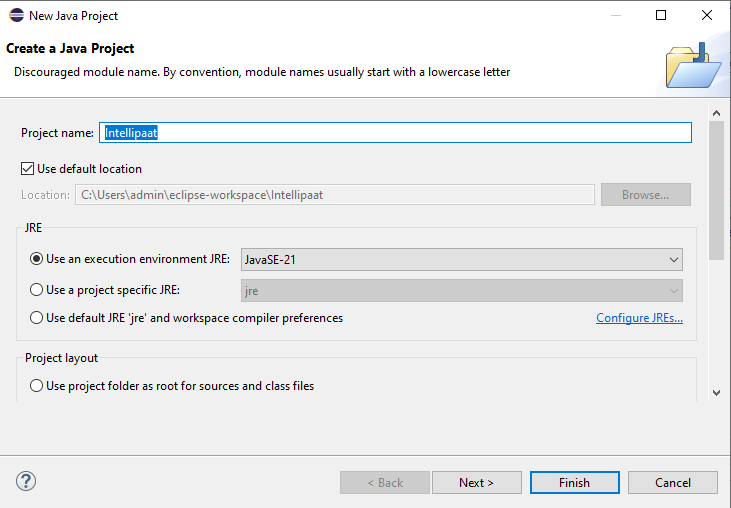Viewport: 731px width, 508px height.
Task: Click the Finish button
Action: (574, 482)
